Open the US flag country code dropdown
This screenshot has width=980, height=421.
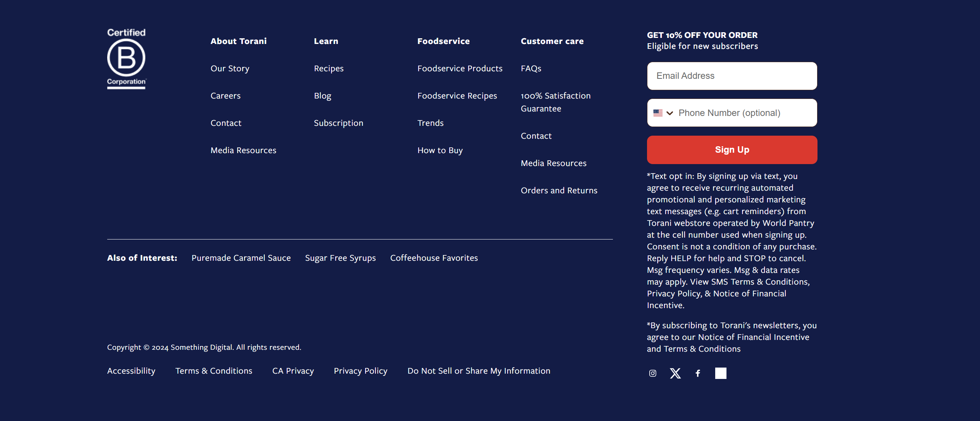(663, 113)
